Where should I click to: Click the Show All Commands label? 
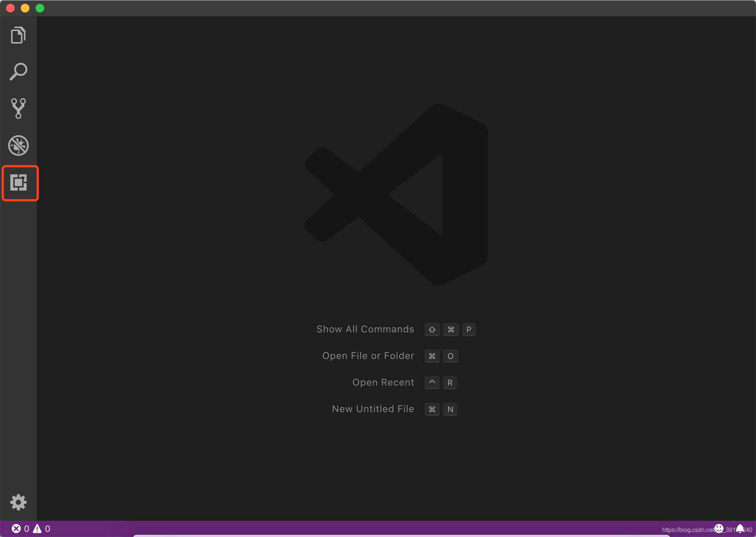click(x=365, y=329)
